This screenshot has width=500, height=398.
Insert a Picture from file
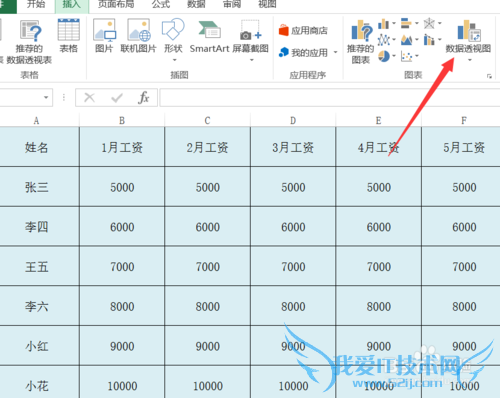(104, 36)
